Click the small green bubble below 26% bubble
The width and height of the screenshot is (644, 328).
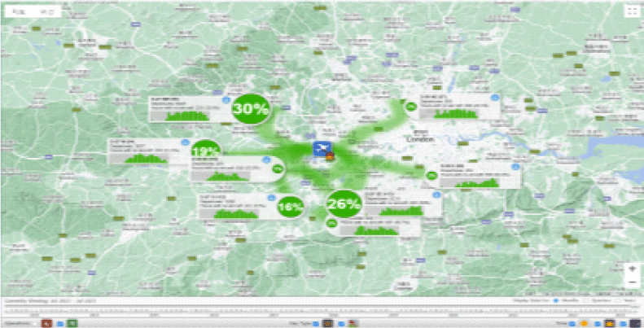[332, 223]
